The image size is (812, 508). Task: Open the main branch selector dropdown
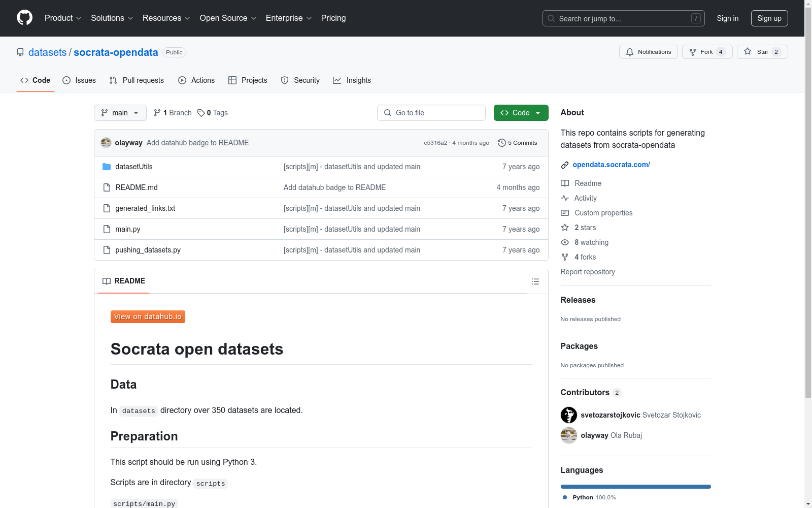[120, 113]
